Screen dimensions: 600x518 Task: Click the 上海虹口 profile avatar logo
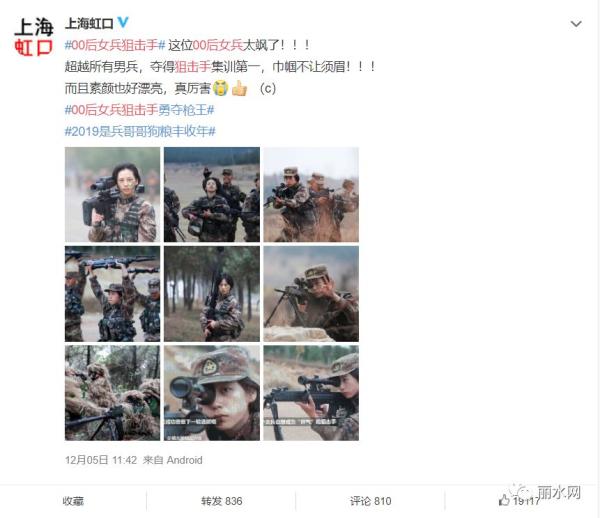(x=34, y=38)
